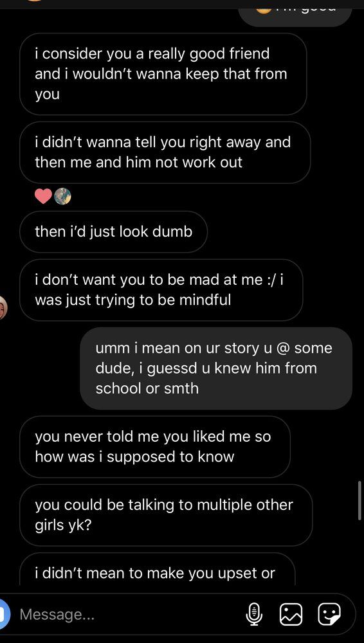Tap the microphone voice message icon

pos(255,614)
